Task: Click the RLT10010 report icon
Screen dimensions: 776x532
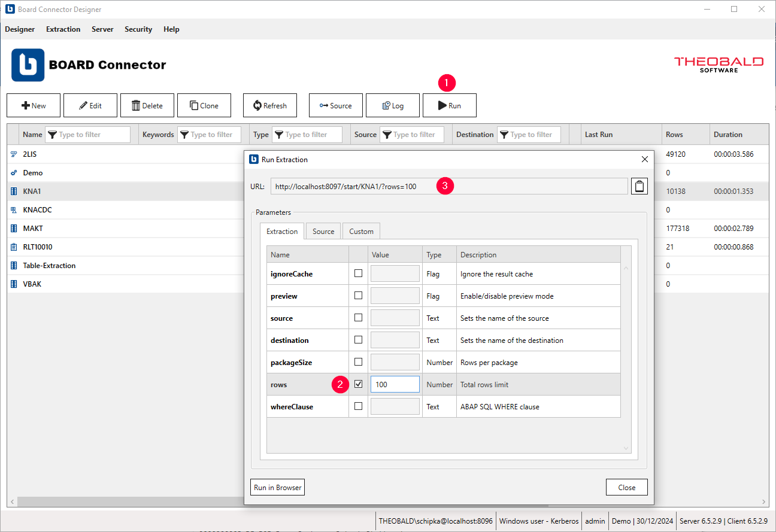Action: coord(14,247)
